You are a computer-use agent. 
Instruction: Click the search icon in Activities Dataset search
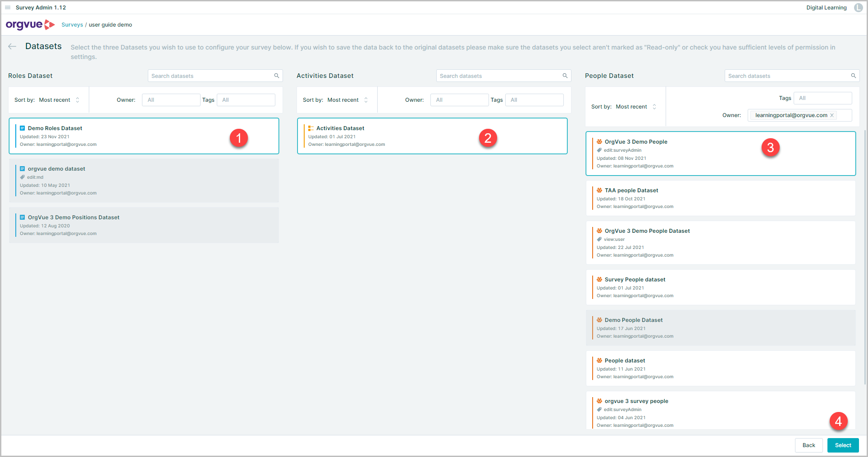[x=565, y=76]
